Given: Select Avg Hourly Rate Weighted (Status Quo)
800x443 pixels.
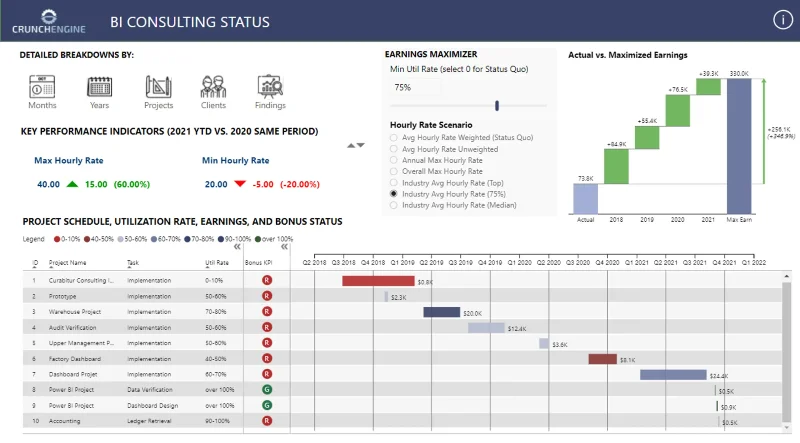Looking at the screenshot, I should click(393, 138).
